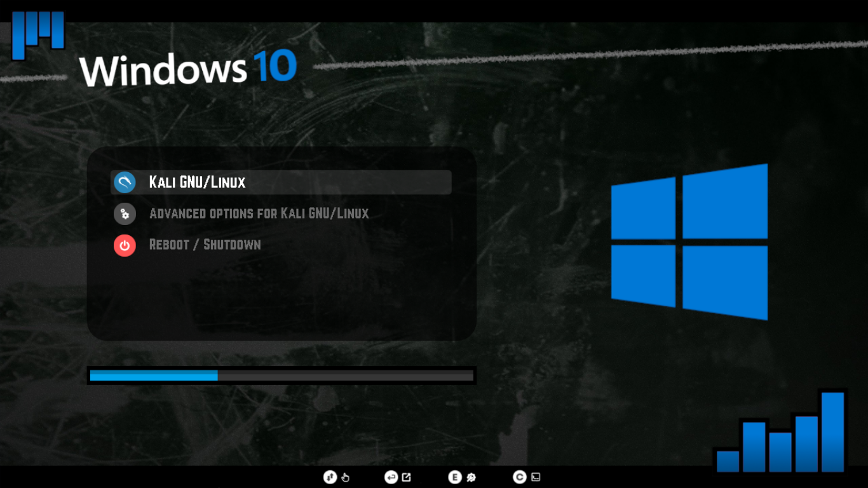This screenshot has width=868, height=488.
Task: Click the circled E key icon
Action: [x=454, y=477]
